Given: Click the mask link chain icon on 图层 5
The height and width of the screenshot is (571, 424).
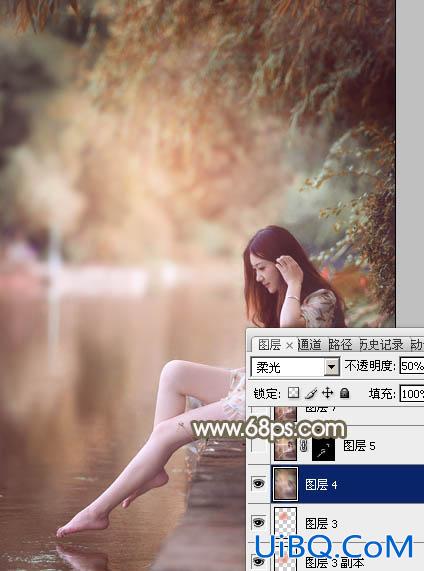Looking at the screenshot, I should tap(303, 446).
